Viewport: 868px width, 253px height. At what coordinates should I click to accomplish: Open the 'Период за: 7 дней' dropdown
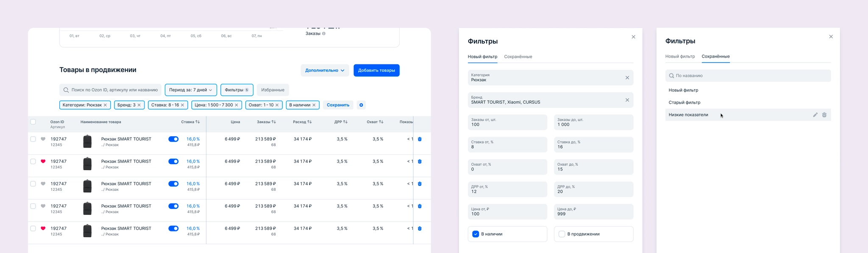click(x=191, y=90)
